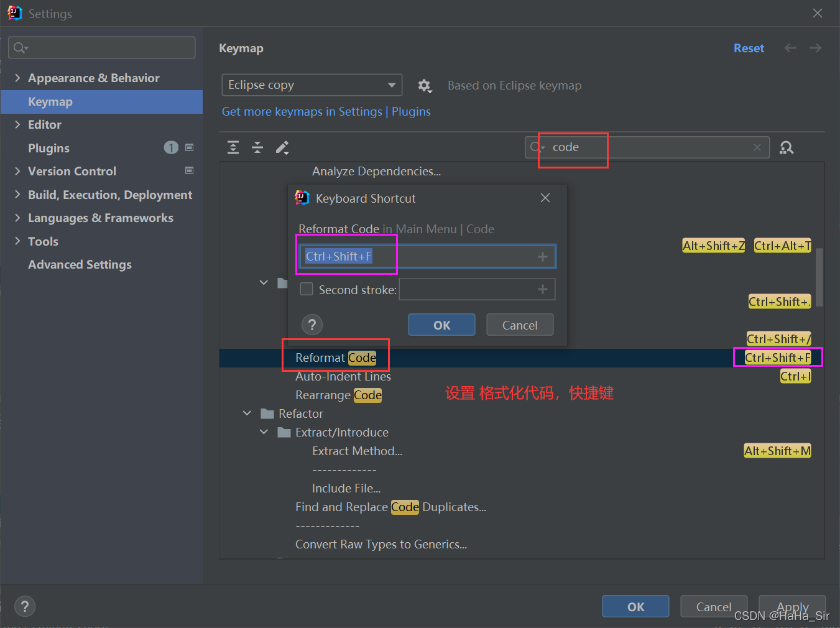Click the Ctrl+Shift+/ shortcut label
The width and height of the screenshot is (840, 628).
[x=778, y=339]
